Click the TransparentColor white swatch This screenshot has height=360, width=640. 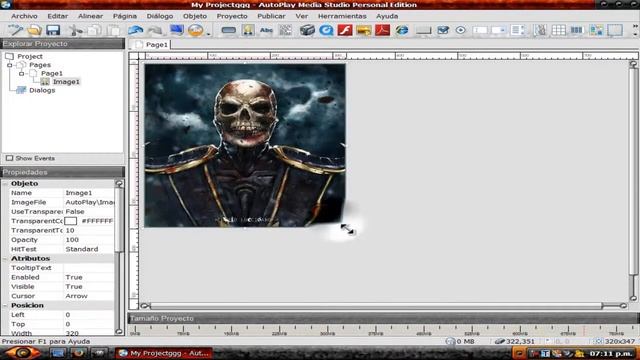click(x=71, y=221)
